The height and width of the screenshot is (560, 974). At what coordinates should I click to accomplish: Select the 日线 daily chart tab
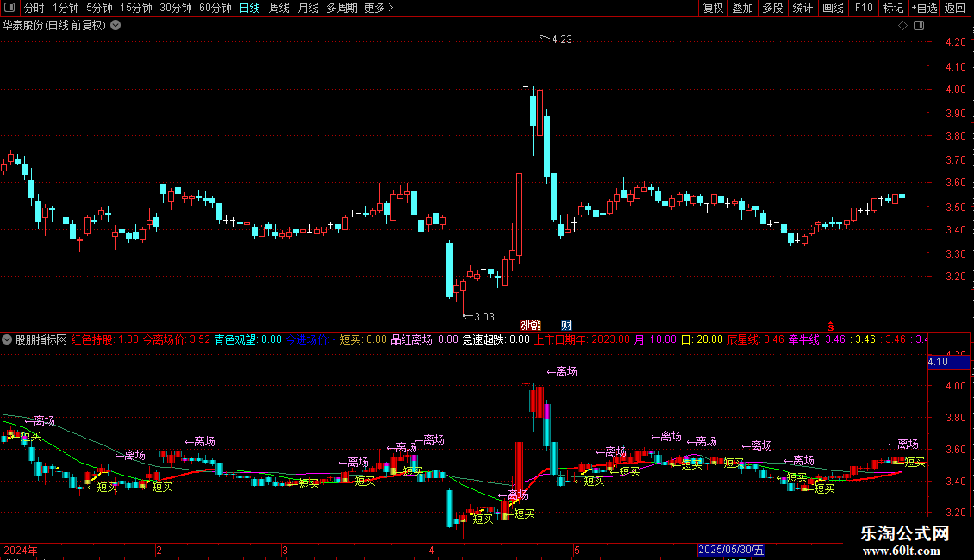click(x=250, y=8)
